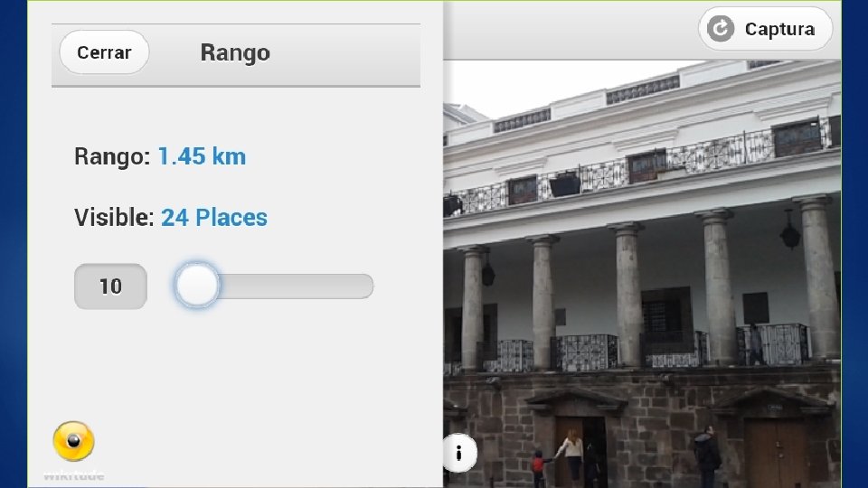This screenshot has height=488, width=868.
Task: Click the yellow Wikitude eye logo
Action: coord(73,441)
